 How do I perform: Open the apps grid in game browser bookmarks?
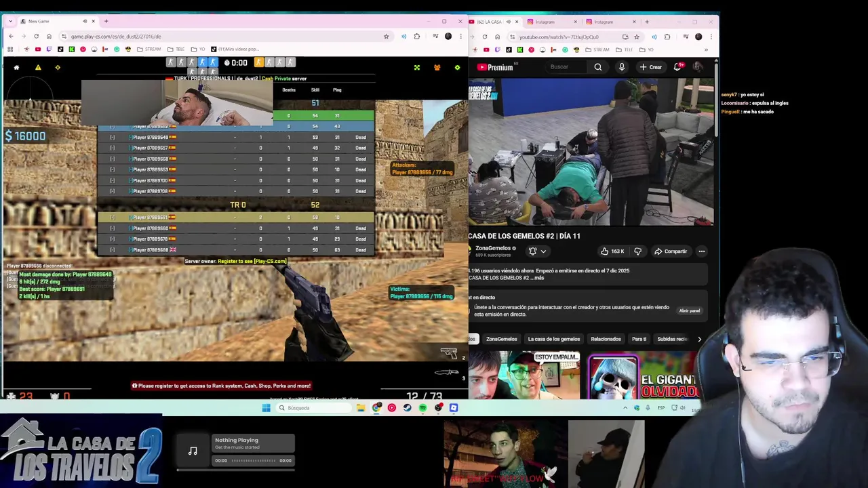click(x=10, y=49)
